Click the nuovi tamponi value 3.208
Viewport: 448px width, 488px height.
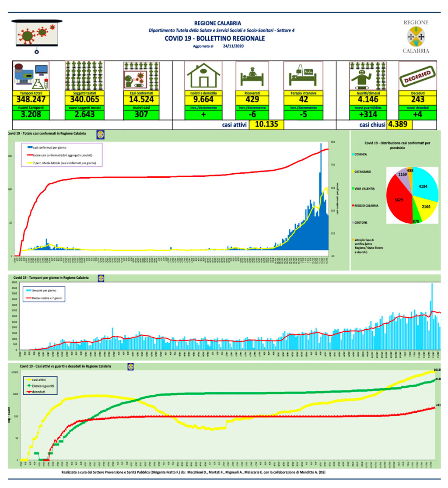tap(31, 115)
